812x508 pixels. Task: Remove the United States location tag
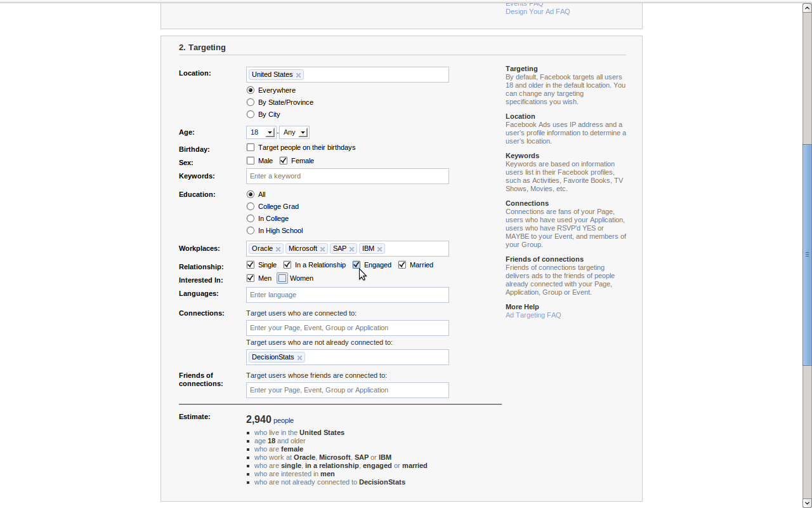click(x=298, y=75)
